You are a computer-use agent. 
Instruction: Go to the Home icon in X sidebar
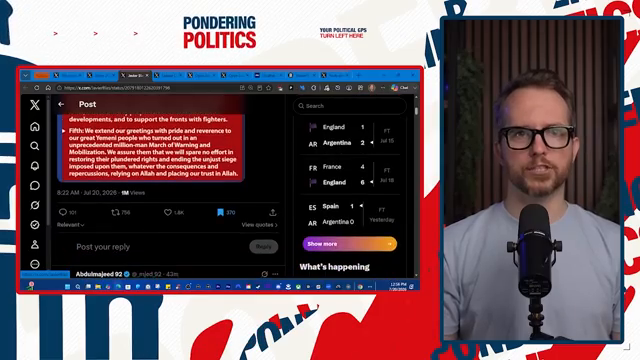[35, 127]
